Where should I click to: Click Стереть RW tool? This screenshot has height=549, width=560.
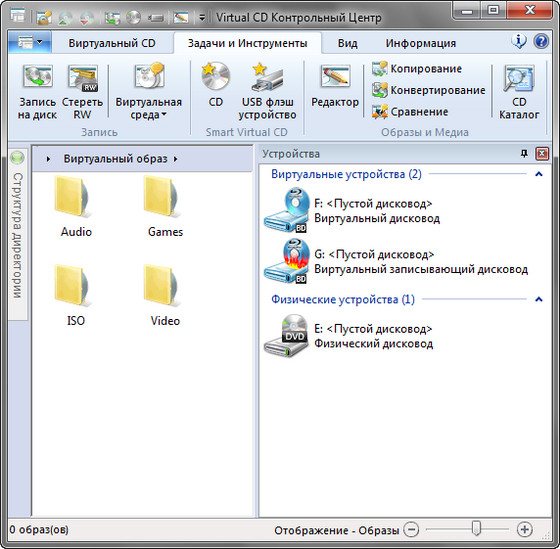pos(82,91)
